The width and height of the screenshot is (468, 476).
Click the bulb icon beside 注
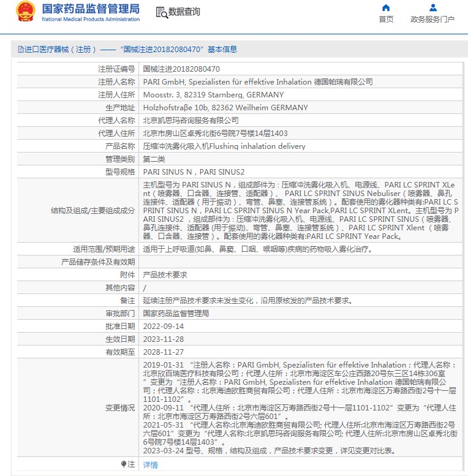coord(124,464)
